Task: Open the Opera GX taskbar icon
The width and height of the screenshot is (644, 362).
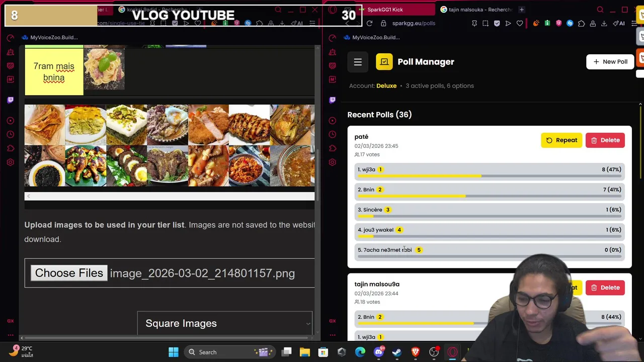Action: tap(452, 352)
